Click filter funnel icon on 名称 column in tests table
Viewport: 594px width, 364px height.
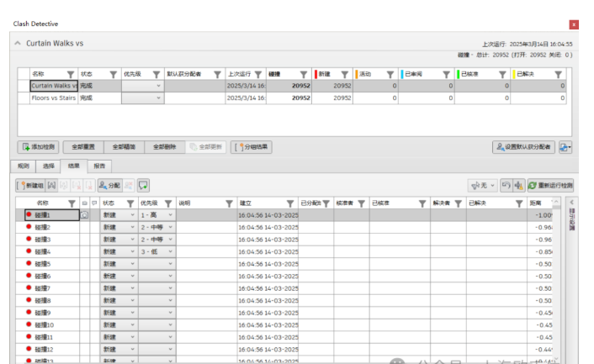point(71,74)
